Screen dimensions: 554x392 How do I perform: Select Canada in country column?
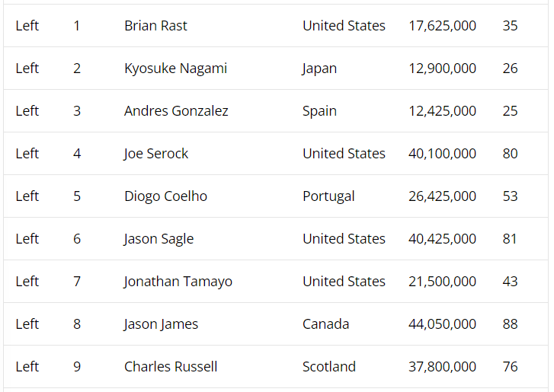click(x=325, y=324)
